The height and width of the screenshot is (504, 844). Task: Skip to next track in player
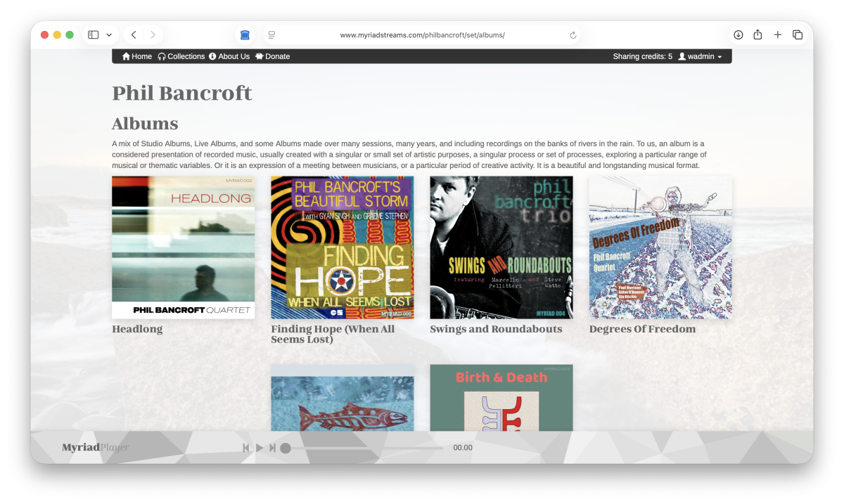coord(273,448)
